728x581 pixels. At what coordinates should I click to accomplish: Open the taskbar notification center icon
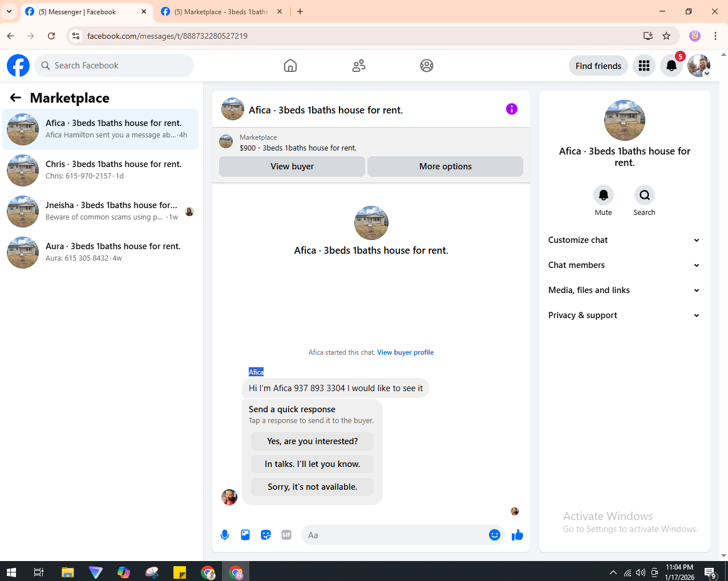(710, 572)
